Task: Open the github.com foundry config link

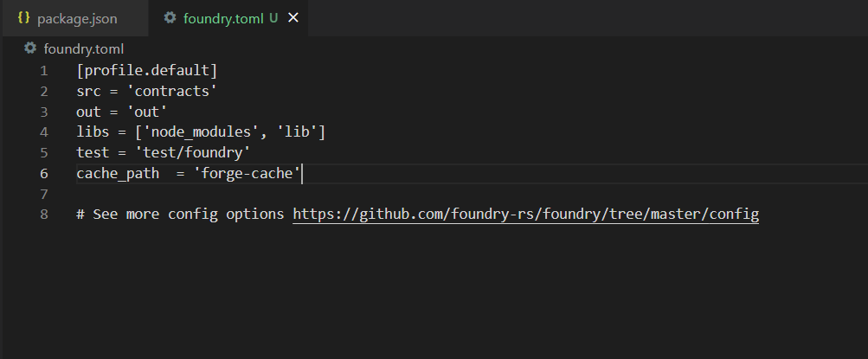Action: pos(526,214)
